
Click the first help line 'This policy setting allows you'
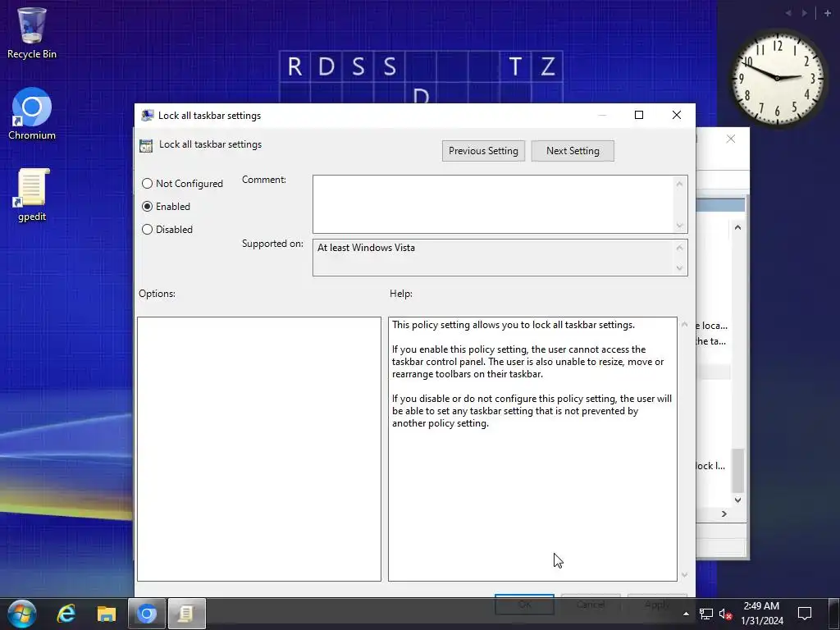tap(514, 325)
